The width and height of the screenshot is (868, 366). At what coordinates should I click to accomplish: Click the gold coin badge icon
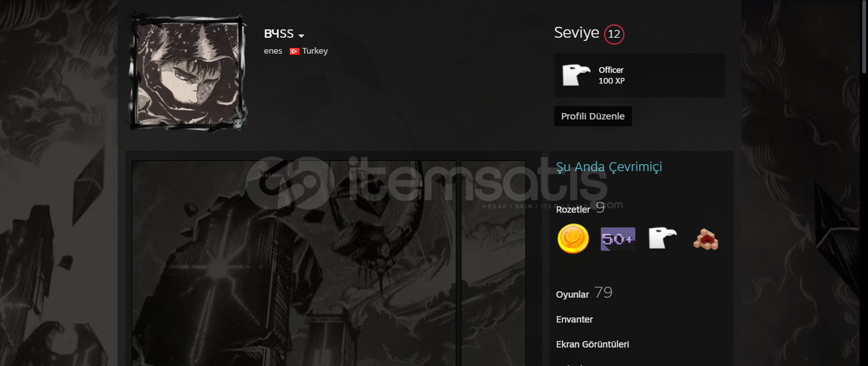[573, 239]
